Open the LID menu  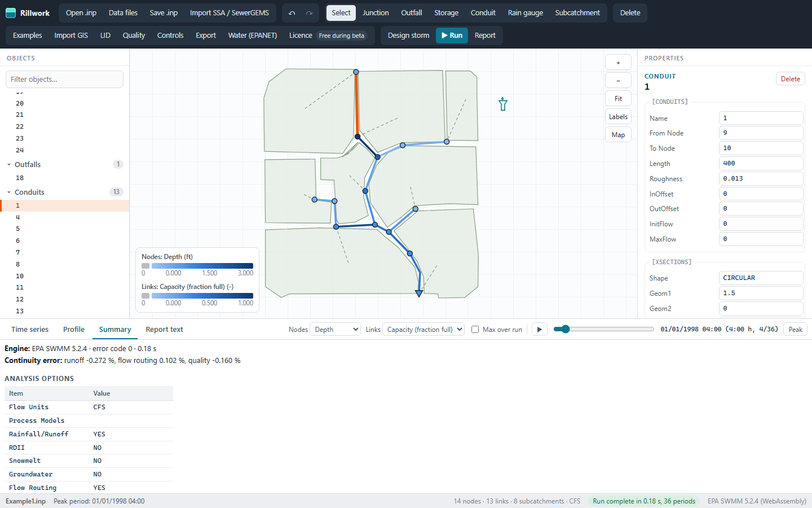point(105,35)
